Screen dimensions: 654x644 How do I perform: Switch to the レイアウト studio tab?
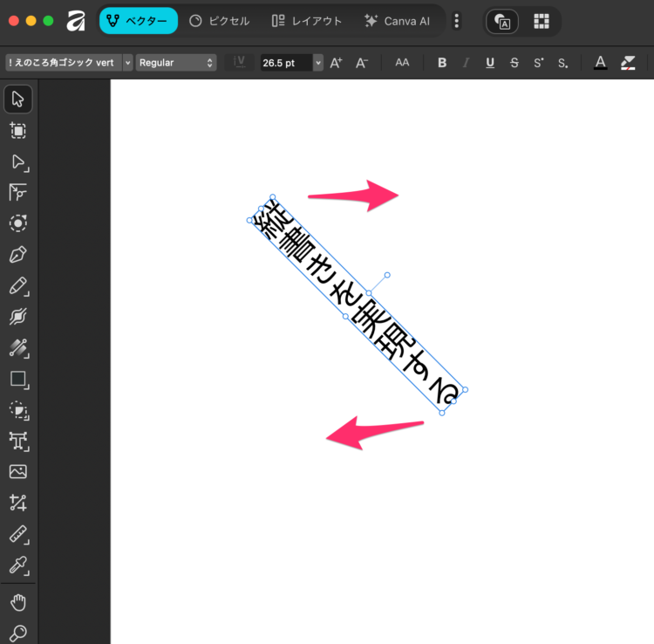point(307,21)
